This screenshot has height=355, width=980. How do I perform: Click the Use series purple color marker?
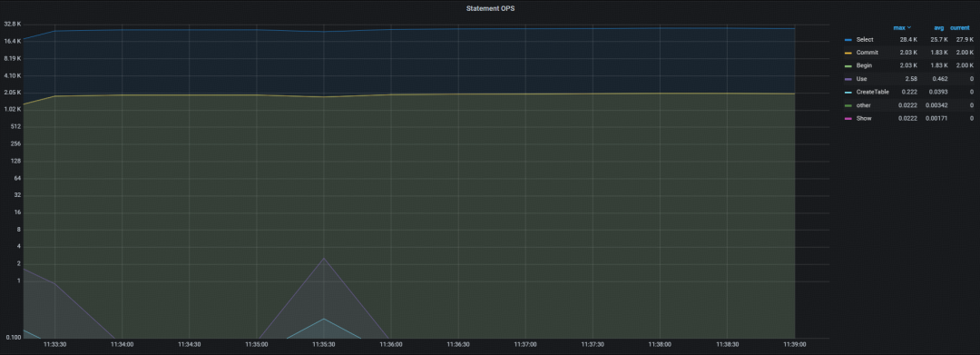tap(848, 79)
